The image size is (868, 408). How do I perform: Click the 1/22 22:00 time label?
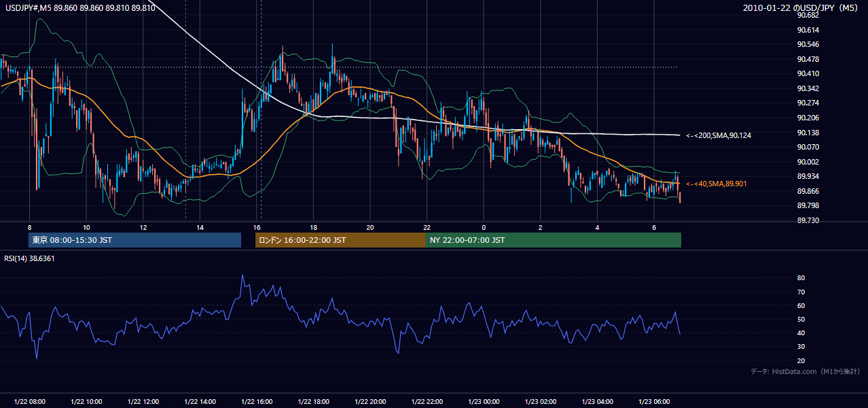click(427, 402)
